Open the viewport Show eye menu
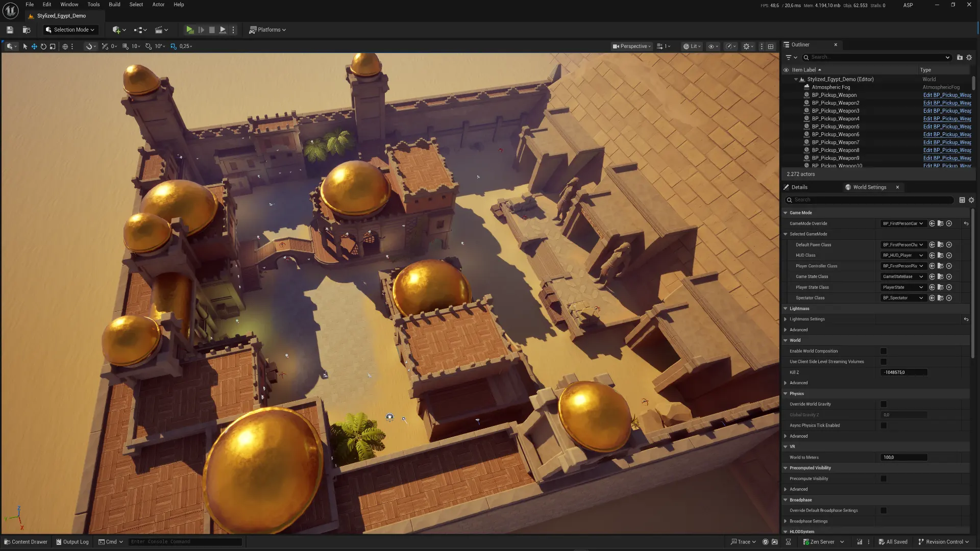Image resolution: width=980 pixels, height=551 pixels. 713,46
